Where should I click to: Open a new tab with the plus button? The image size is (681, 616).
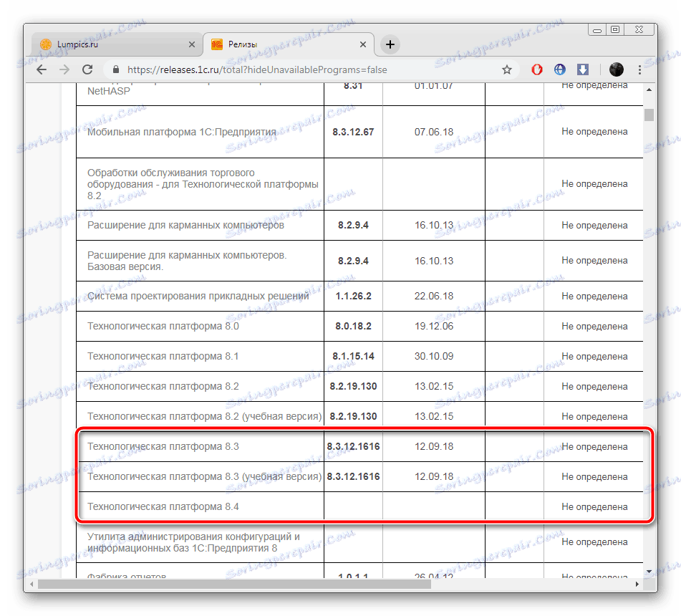(390, 44)
